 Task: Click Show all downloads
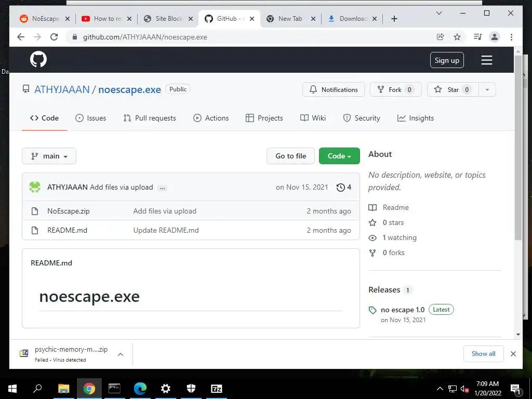click(x=484, y=354)
